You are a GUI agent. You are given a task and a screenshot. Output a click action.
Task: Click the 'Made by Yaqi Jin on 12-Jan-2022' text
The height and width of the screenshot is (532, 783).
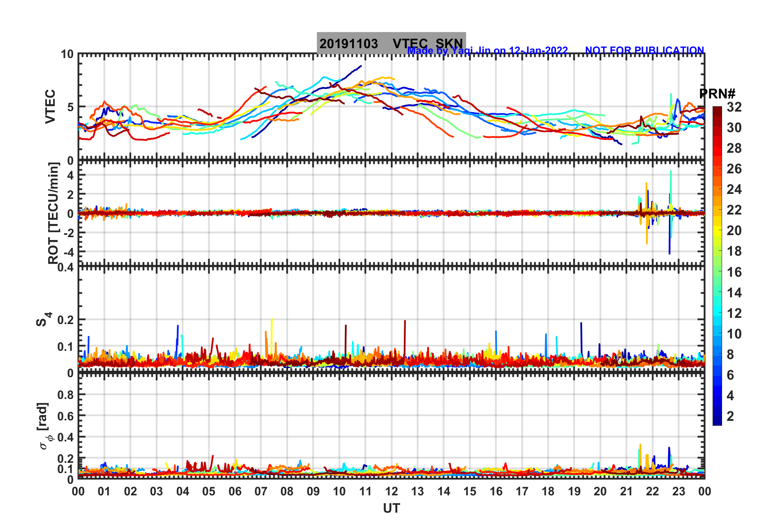[487, 51]
